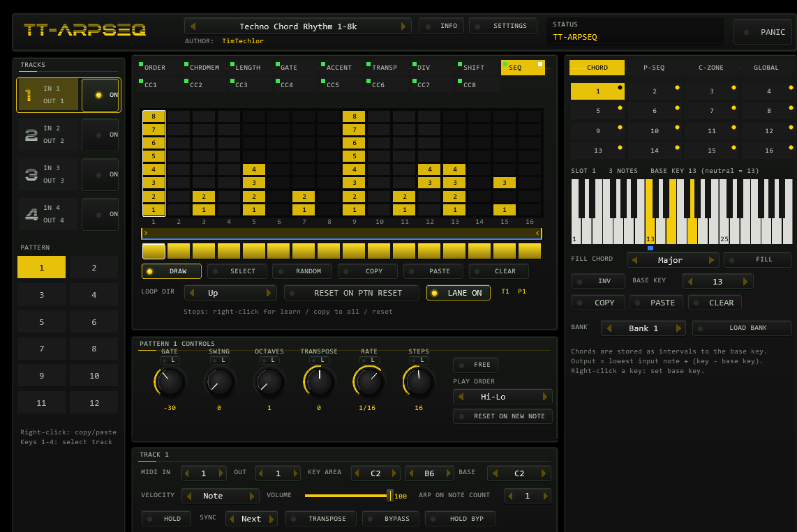This screenshot has height=532, width=797.
Task: Open the INFO panel
Action: click(441, 26)
